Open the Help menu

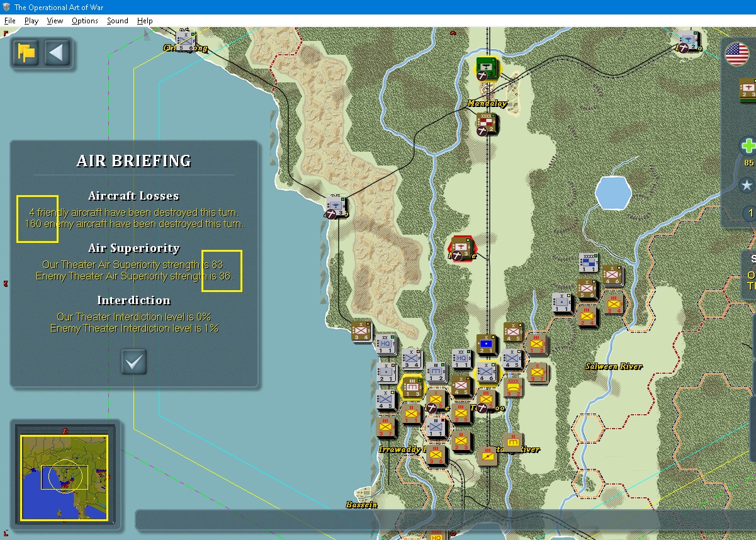click(x=145, y=21)
